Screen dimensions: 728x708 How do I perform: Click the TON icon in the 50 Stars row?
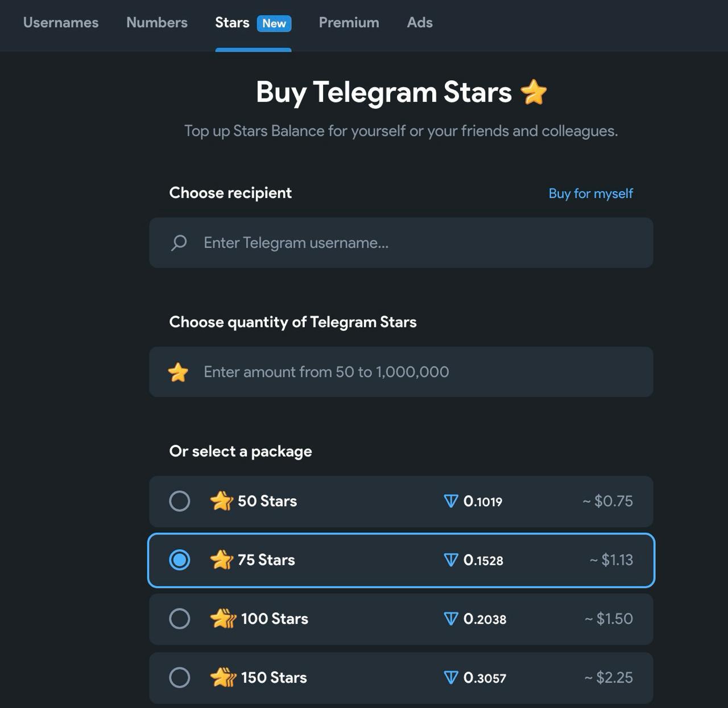450,501
